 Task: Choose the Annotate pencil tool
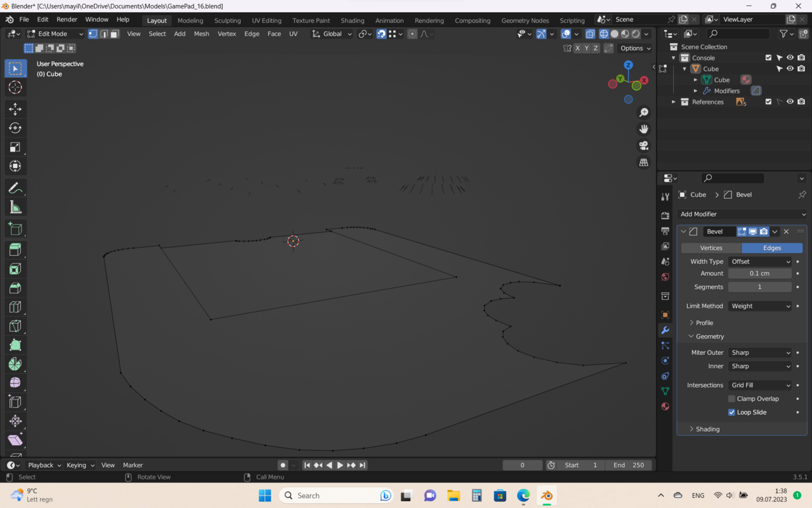click(15, 188)
